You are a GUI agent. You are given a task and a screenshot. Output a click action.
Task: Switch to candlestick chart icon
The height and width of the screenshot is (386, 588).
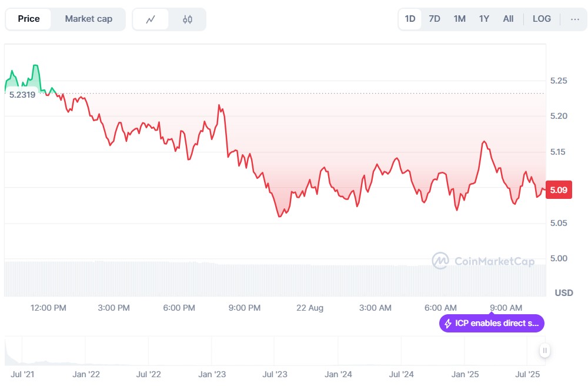click(188, 19)
